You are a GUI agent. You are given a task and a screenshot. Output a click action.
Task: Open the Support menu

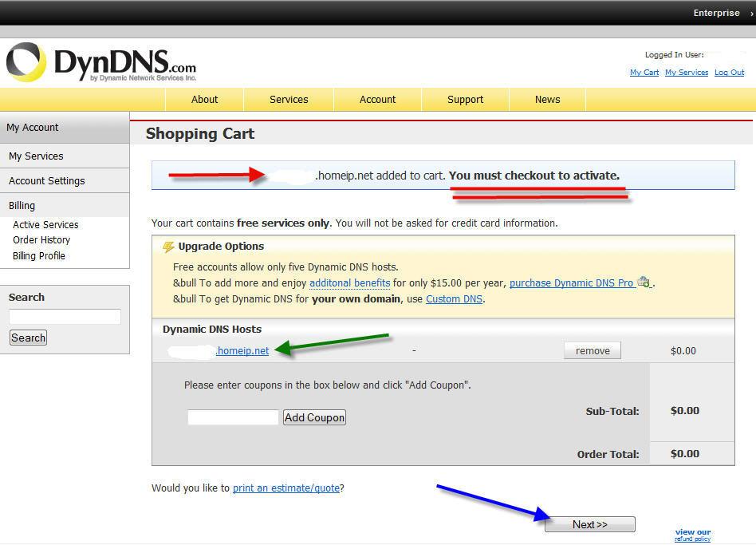click(x=465, y=100)
